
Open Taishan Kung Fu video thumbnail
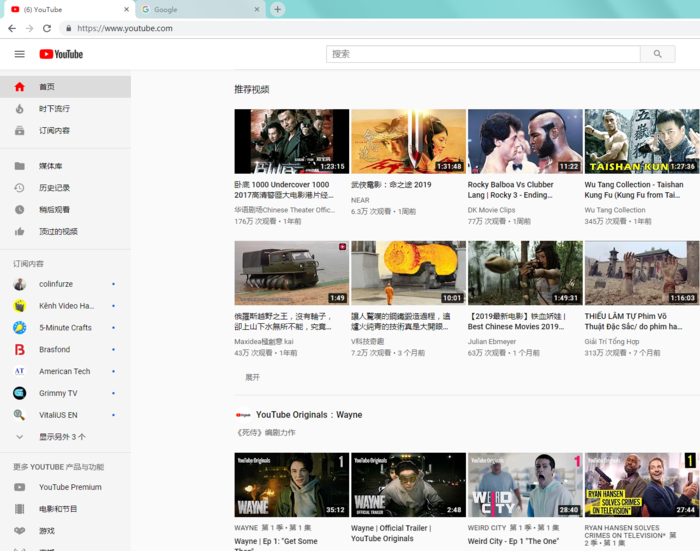click(x=642, y=141)
